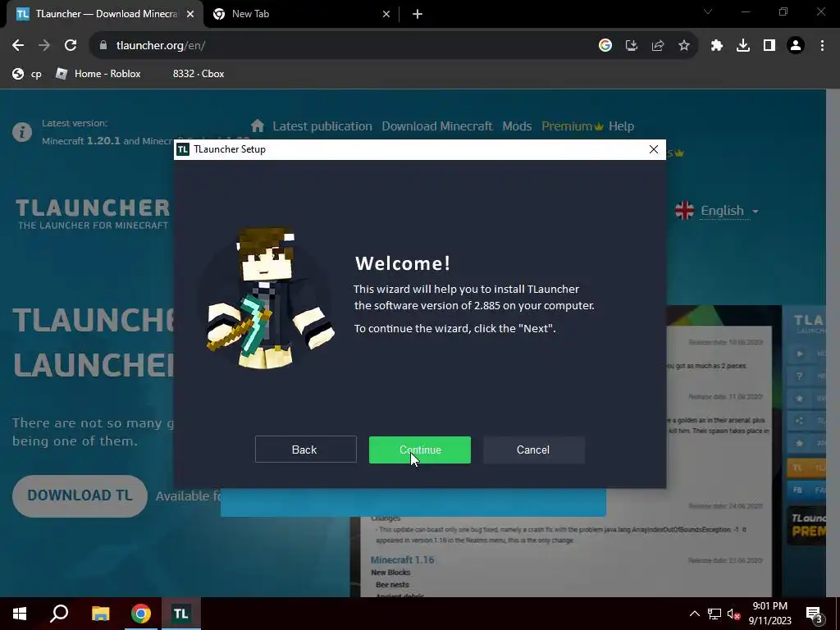Switch to the TLauncher browser tab
840x630 pixels.
[105, 14]
